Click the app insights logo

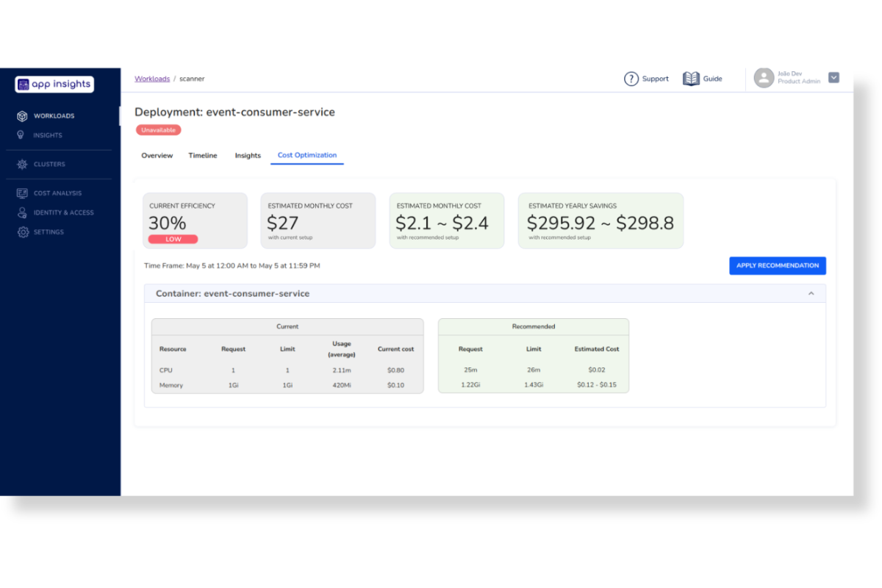(54, 85)
